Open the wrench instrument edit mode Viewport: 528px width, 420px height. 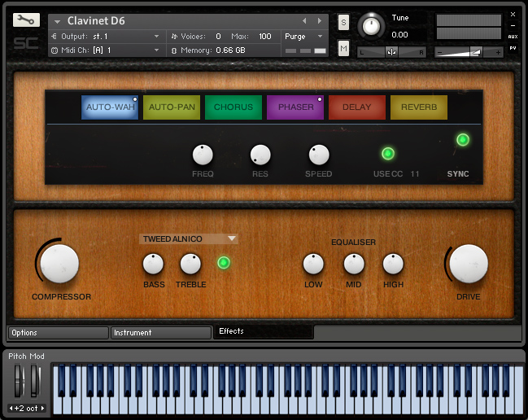(26, 20)
